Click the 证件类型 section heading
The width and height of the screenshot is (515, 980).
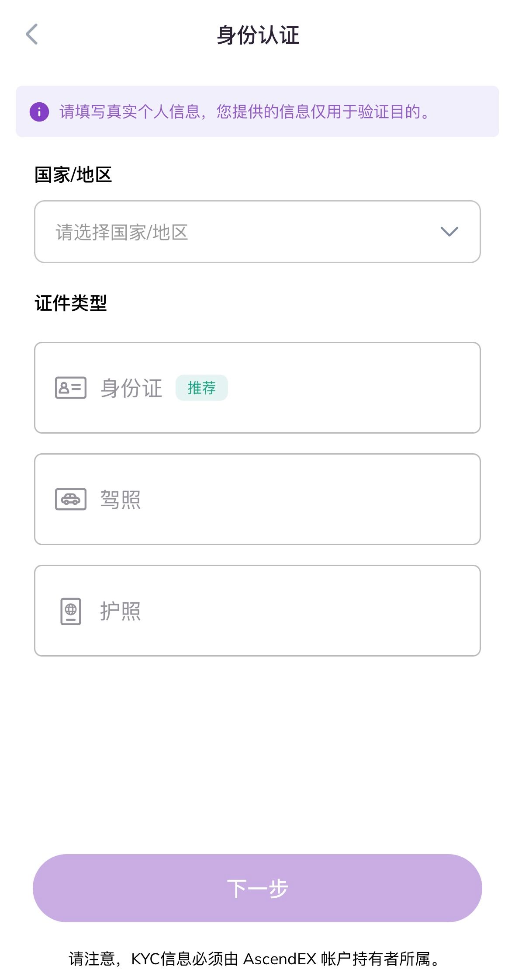tap(71, 303)
